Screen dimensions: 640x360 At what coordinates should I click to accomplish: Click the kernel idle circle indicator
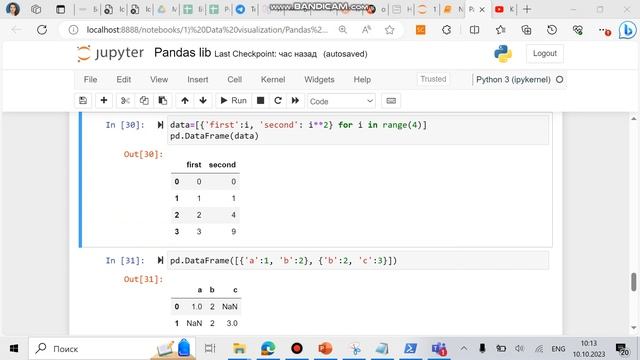[x=560, y=80]
